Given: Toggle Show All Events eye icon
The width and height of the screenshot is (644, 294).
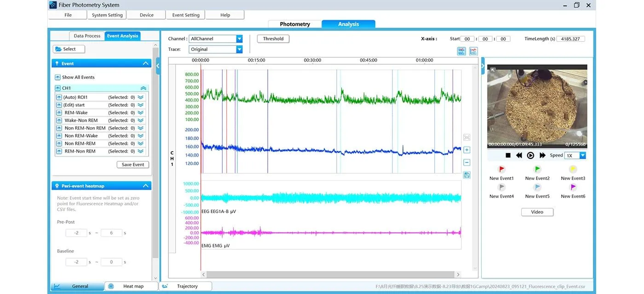Looking at the screenshot, I should tap(57, 77).
